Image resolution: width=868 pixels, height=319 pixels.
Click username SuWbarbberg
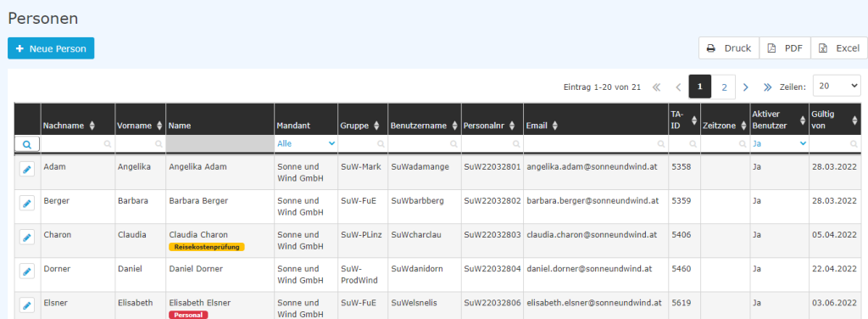click(x=417, y=200)
